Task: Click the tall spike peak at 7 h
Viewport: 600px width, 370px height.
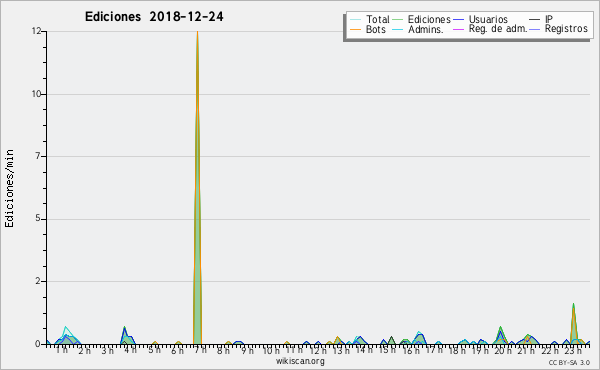Action: point(197,32)
